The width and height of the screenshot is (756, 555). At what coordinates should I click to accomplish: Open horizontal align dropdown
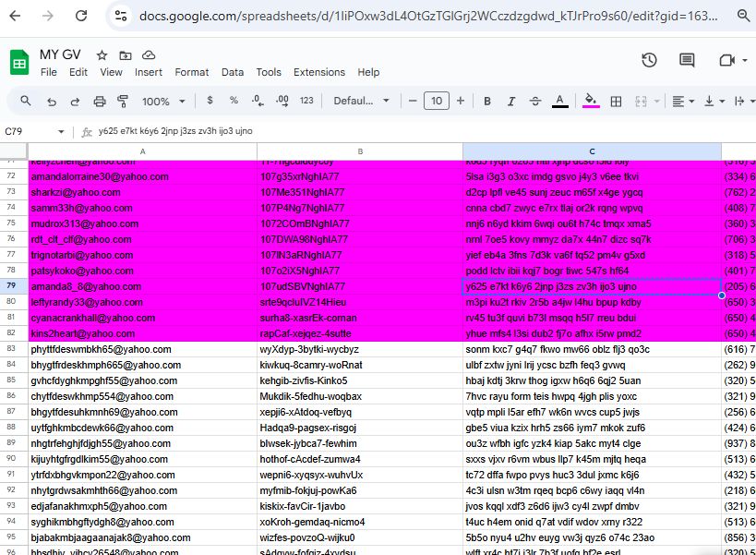(x=683, y=102)
